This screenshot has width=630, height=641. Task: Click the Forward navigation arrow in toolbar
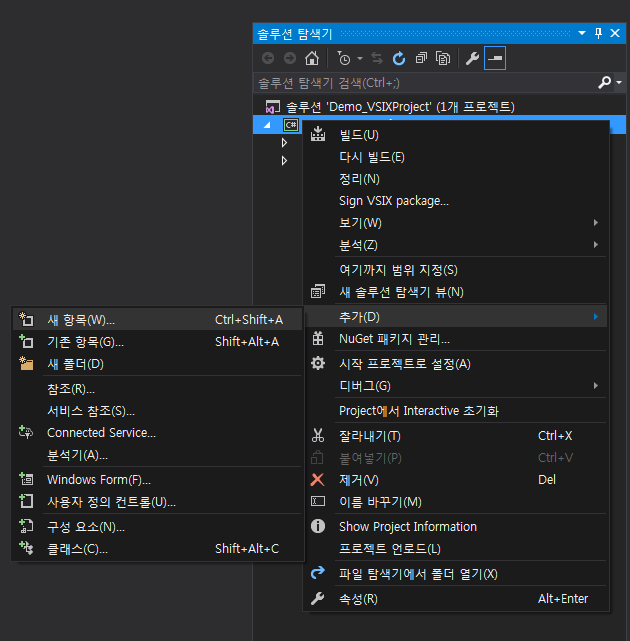coord(290,58)
